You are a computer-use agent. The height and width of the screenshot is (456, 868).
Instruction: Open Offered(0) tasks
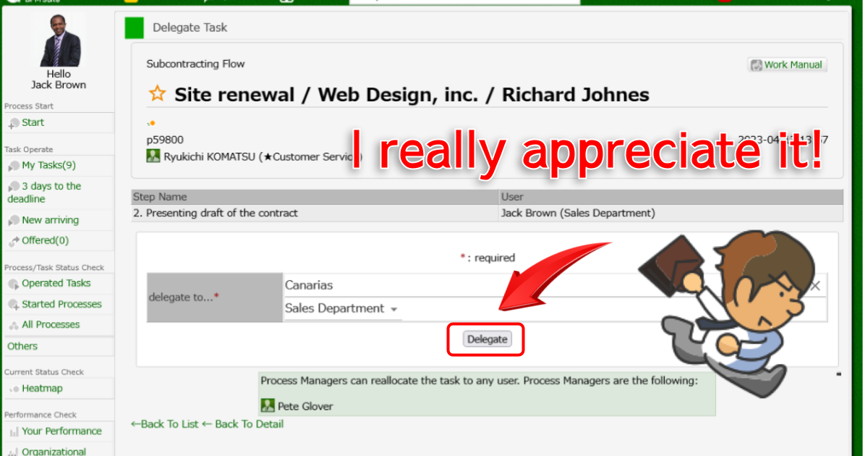[45, 240]
